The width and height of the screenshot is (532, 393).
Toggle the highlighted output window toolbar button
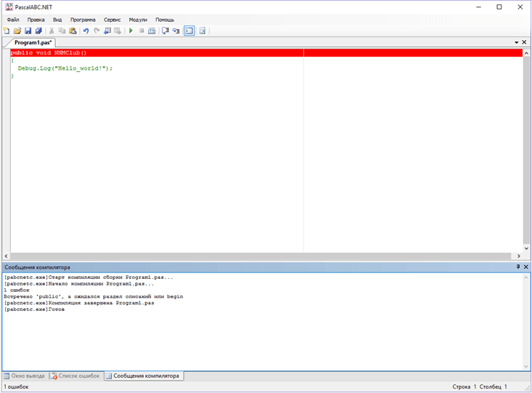pyautogui.click(x=189, y=31)
